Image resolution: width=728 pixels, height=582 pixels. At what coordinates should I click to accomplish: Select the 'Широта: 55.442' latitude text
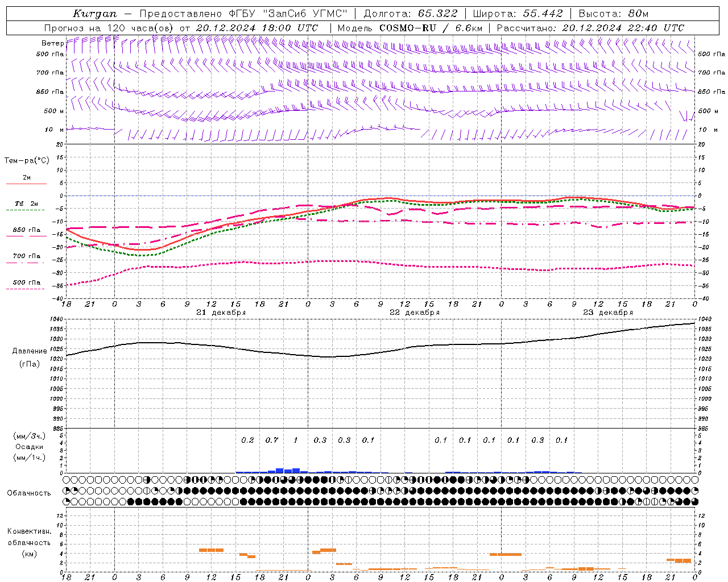[x=518, y=14]
